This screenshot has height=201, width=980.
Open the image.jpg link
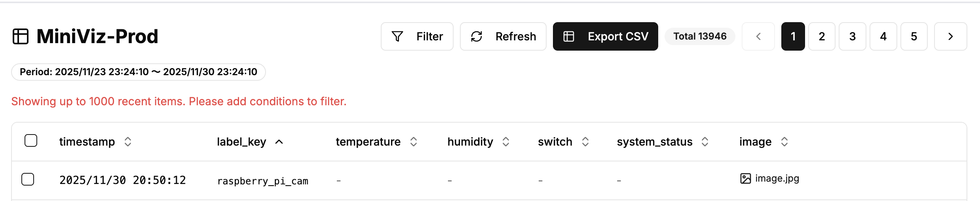pyautogui.click(x=777, y=178)
